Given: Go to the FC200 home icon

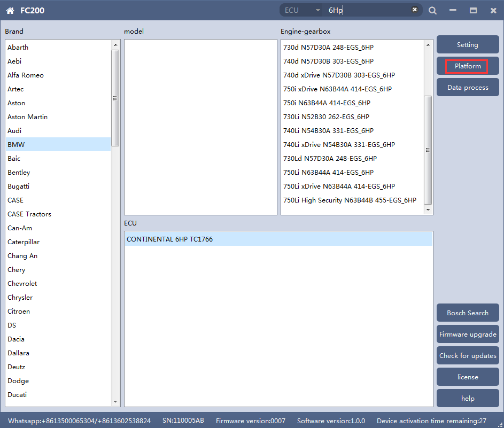Looking at the screenshot, I should click(x=10, y=11).
